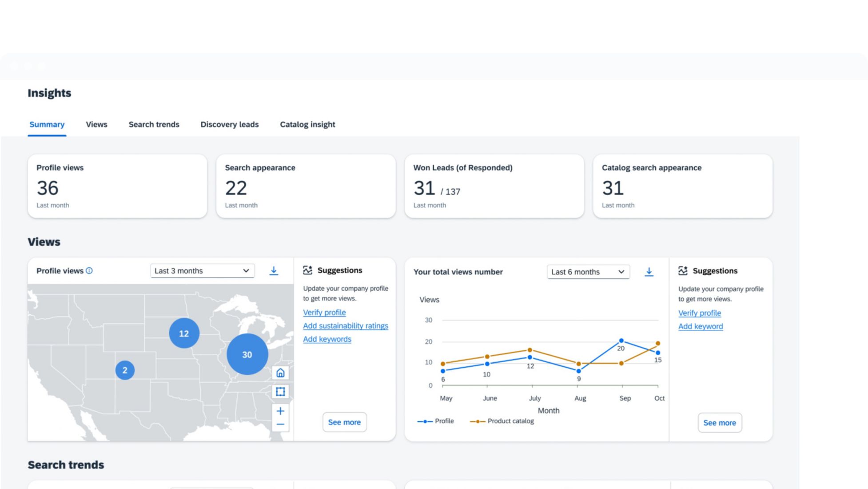Go to the Catalog insight tab
The width and height of the screenshot is (868, 489).
point(307,124)
